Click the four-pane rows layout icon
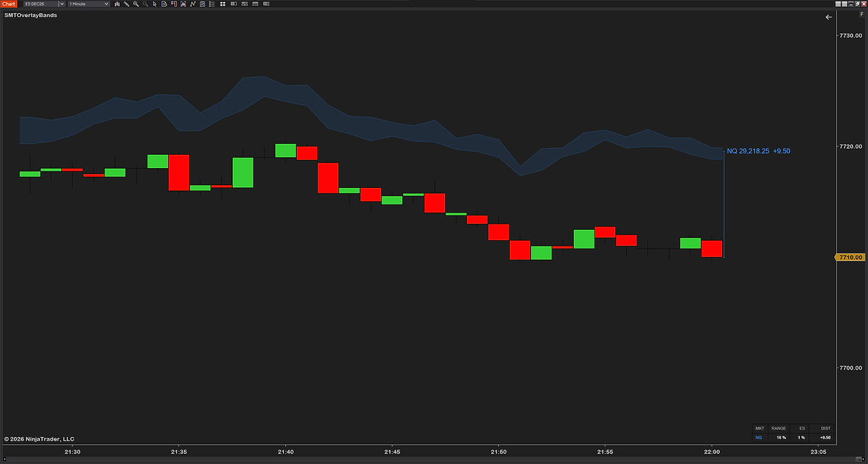868x464 pixels. click(245, 4)
